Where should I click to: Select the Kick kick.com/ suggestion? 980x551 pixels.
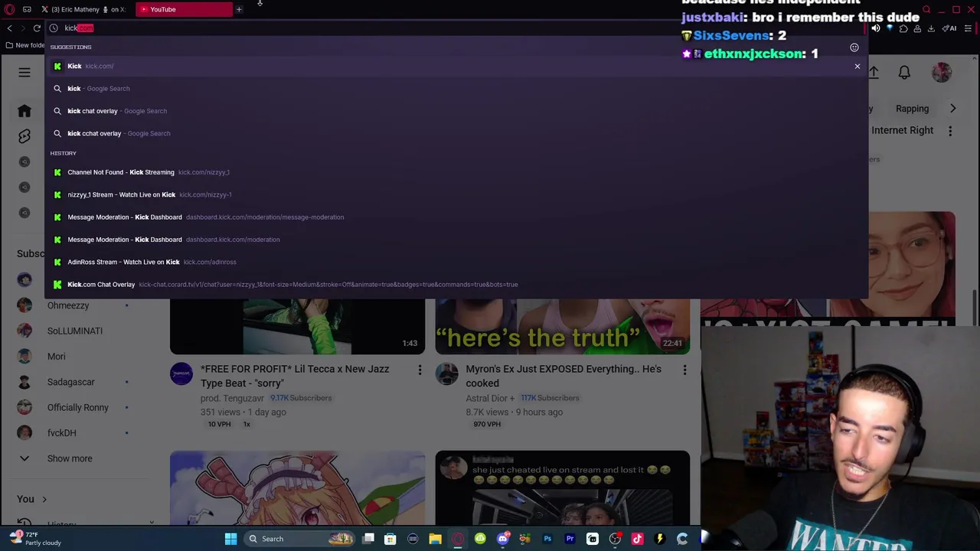click(456, 66)
